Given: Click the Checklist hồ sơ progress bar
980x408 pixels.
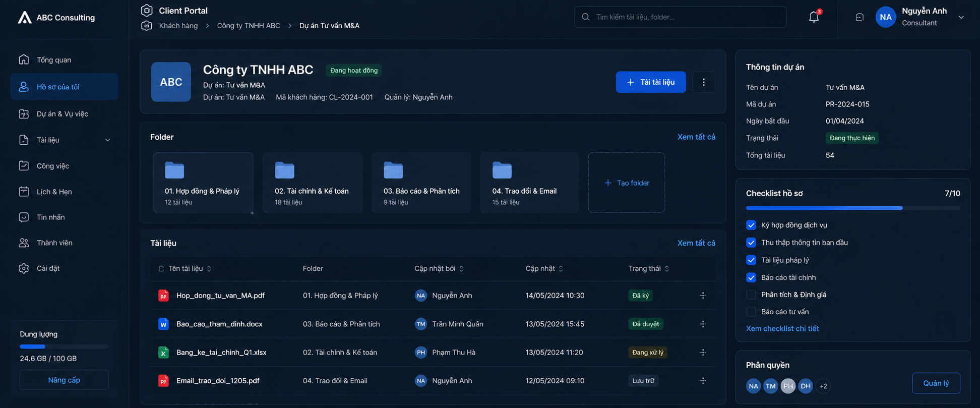Looking at the screenshot, I should [x=853, y=208].
